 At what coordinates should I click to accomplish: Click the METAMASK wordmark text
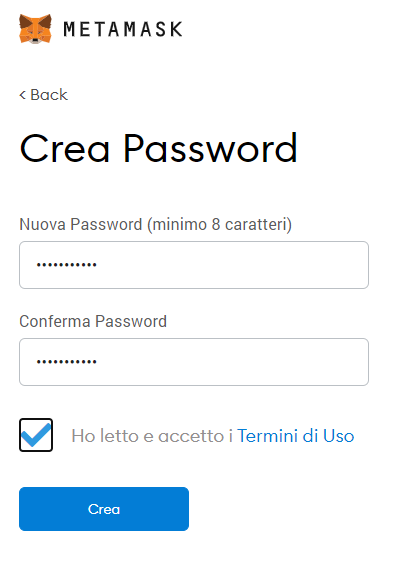coord(123,29)
